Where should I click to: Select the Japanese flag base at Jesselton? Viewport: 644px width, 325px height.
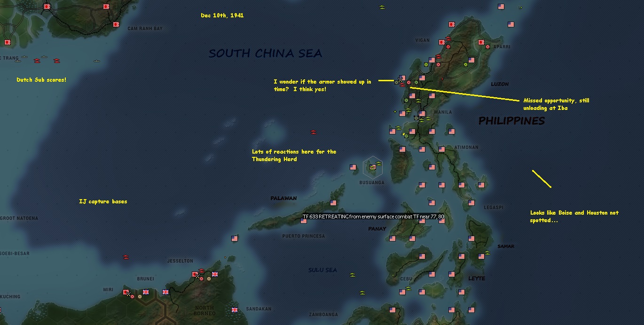195,274
